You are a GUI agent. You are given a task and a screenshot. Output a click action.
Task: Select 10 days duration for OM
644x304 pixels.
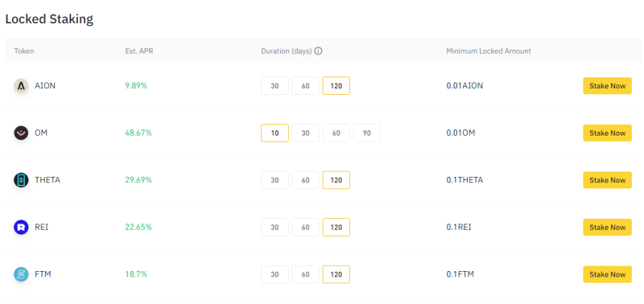point(275,134)
